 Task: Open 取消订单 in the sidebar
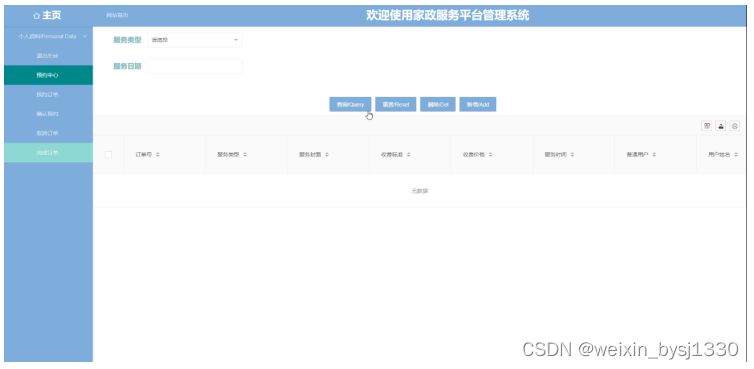coord(48,133)
